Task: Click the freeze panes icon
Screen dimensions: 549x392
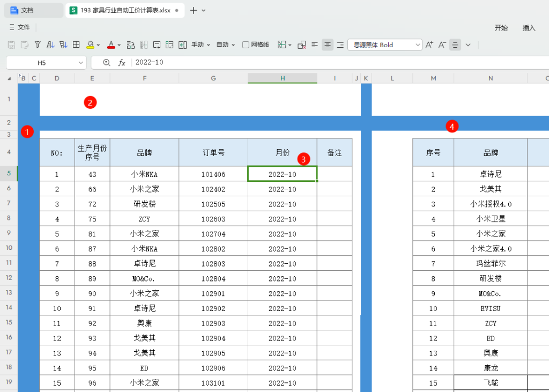Action: click(282, 45)
